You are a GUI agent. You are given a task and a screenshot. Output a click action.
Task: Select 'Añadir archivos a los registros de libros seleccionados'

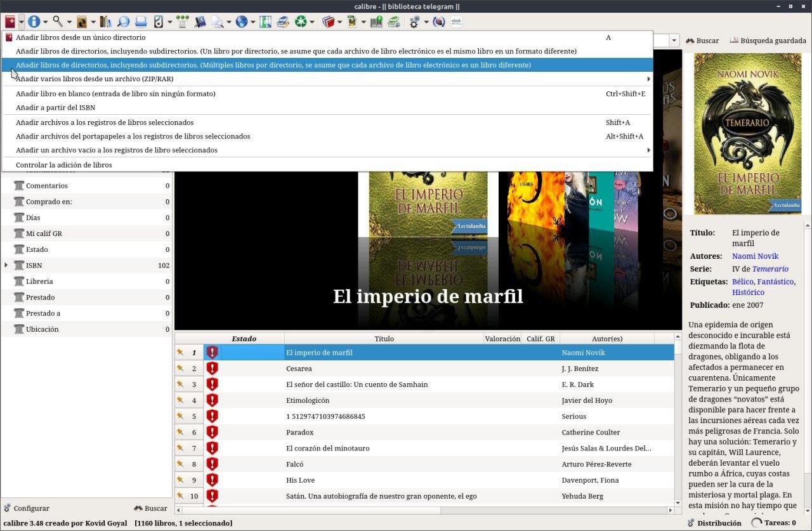[327, 122]
